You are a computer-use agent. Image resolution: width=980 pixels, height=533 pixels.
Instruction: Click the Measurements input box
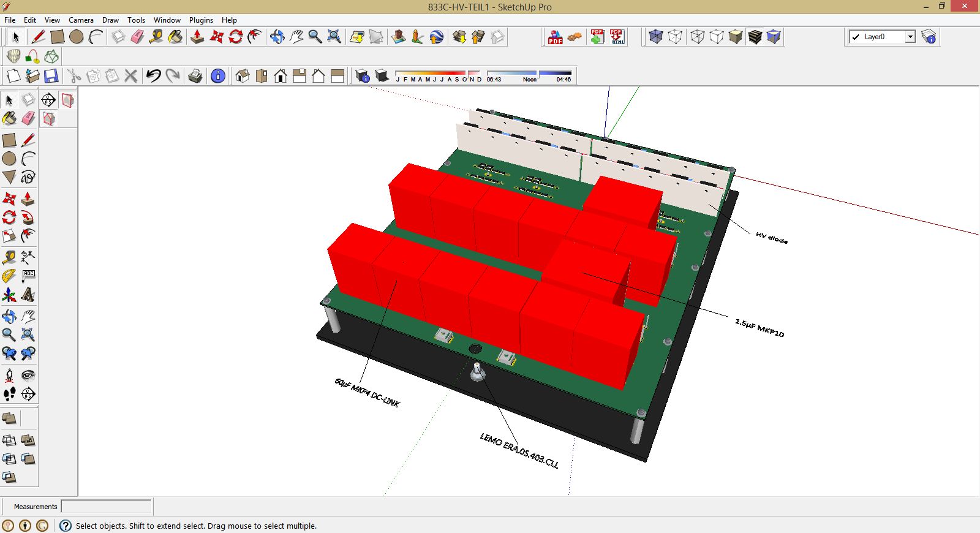[x=106, y=507]
